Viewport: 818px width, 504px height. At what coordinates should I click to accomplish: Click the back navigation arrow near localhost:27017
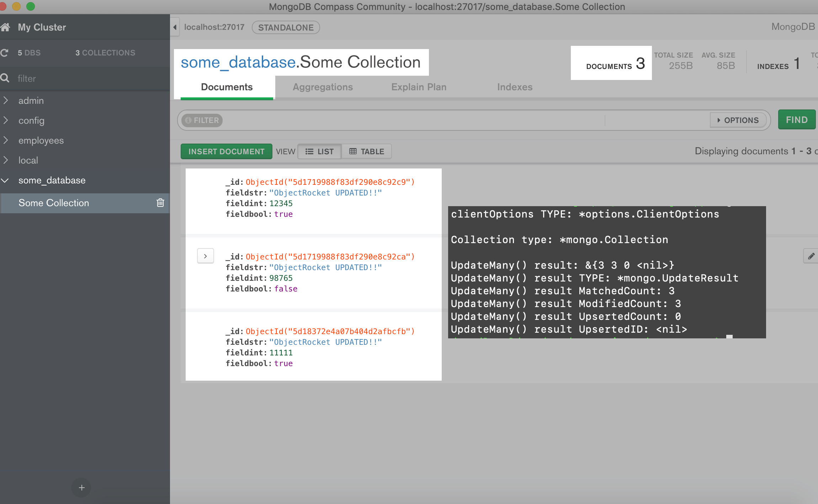pos(174,27)
